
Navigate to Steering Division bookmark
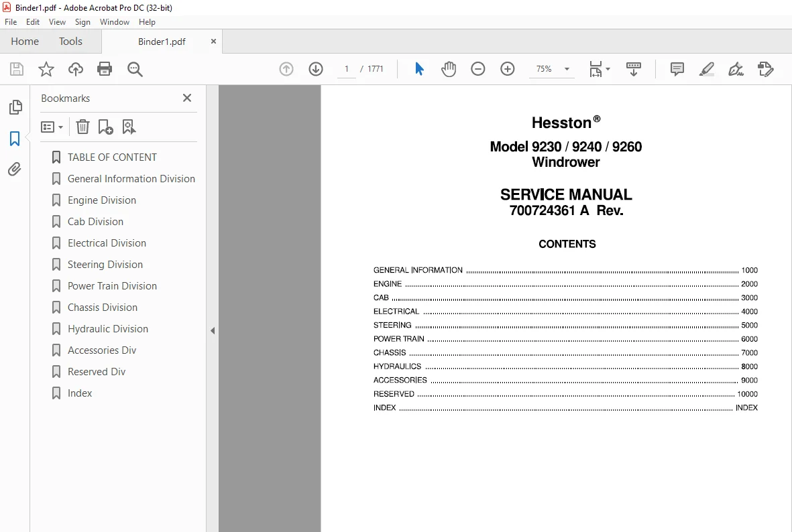pyautogui.click(x=105, y=265)
